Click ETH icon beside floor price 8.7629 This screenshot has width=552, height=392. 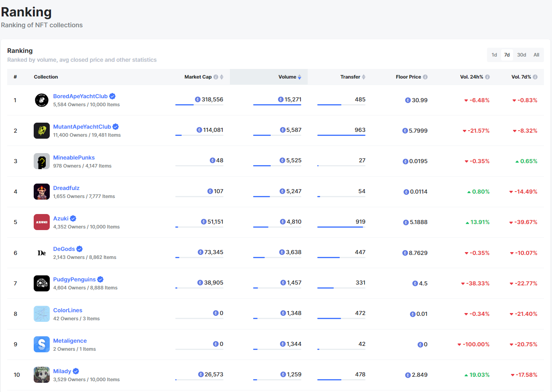point(405,253)
